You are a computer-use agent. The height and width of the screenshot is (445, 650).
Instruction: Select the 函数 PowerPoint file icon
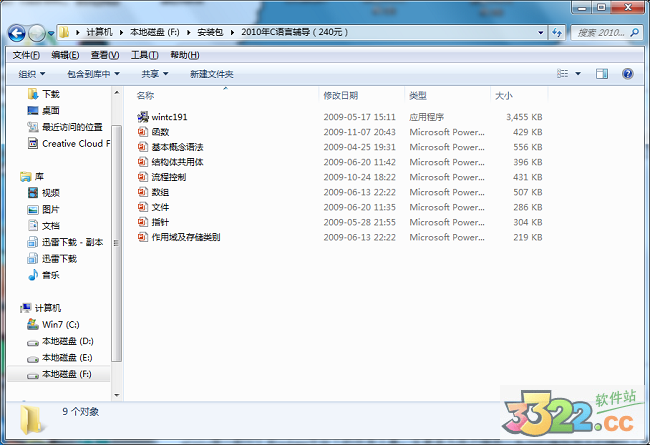coord(143,132)
